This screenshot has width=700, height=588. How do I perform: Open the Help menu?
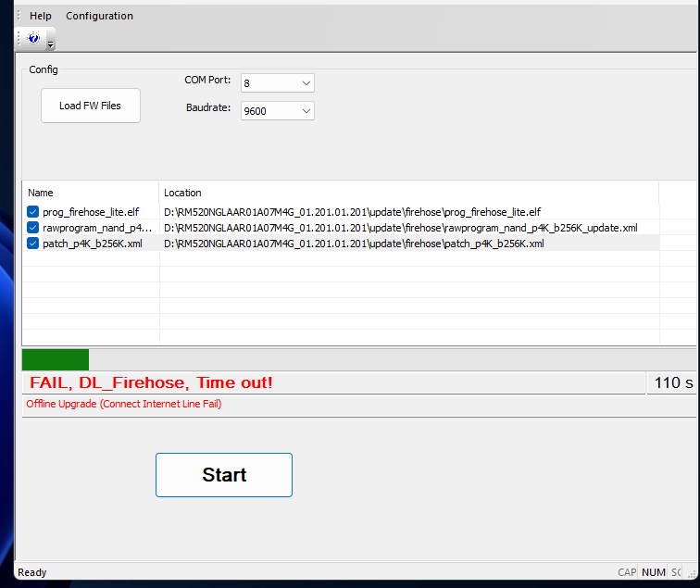point(41,16)
